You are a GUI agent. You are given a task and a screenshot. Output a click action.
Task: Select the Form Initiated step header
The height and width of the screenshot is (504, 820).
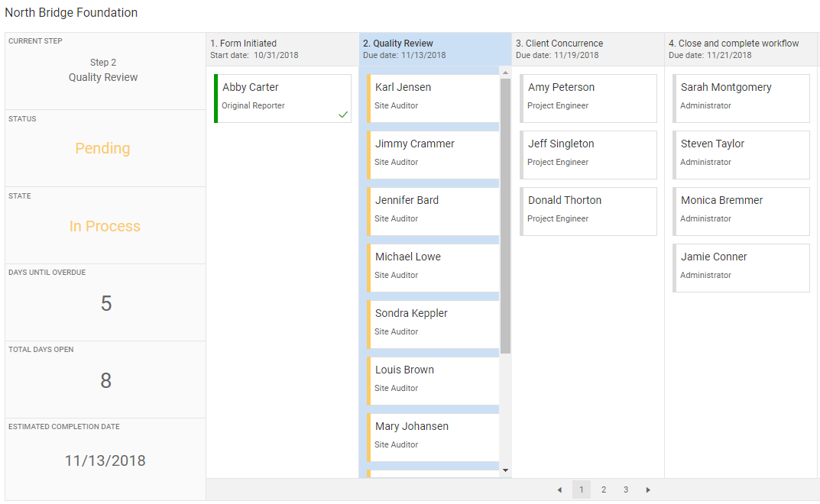(282, 49)
